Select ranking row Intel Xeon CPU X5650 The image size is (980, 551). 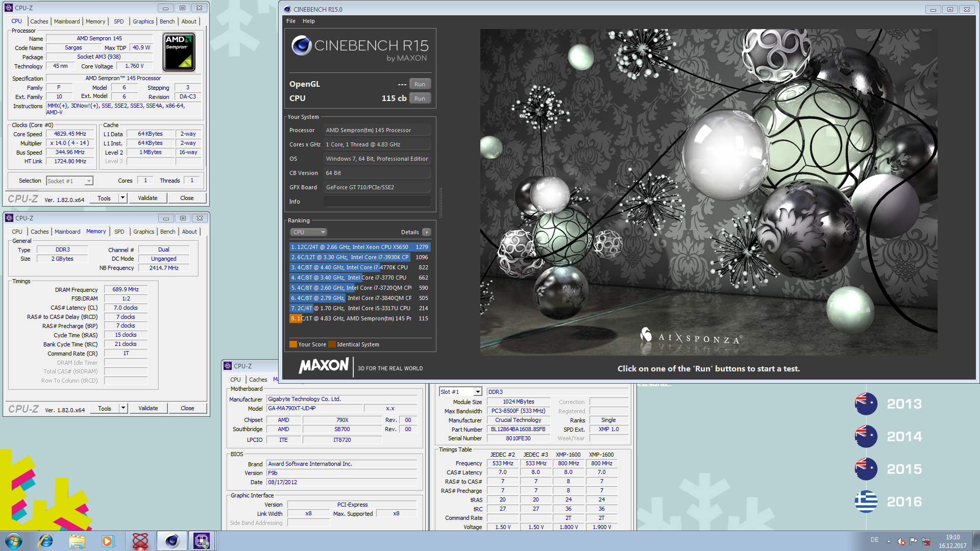pyautogui.click(x=359, y=247)
